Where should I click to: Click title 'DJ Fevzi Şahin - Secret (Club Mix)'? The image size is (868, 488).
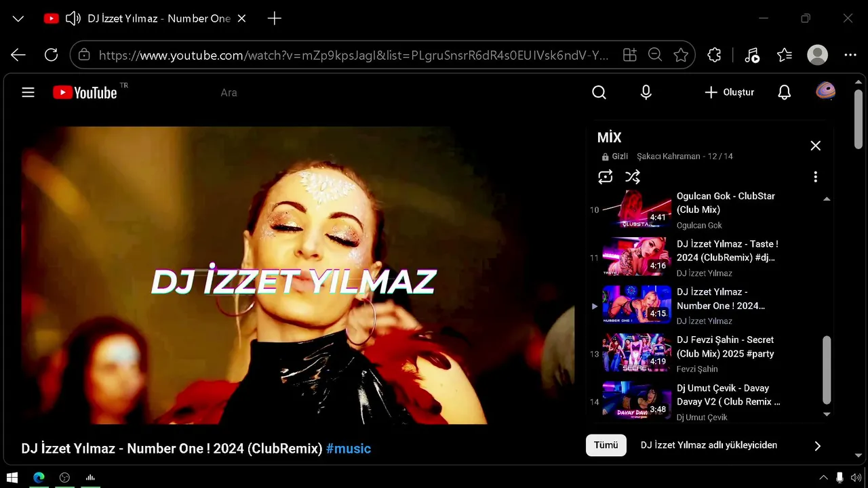[725, 346]
